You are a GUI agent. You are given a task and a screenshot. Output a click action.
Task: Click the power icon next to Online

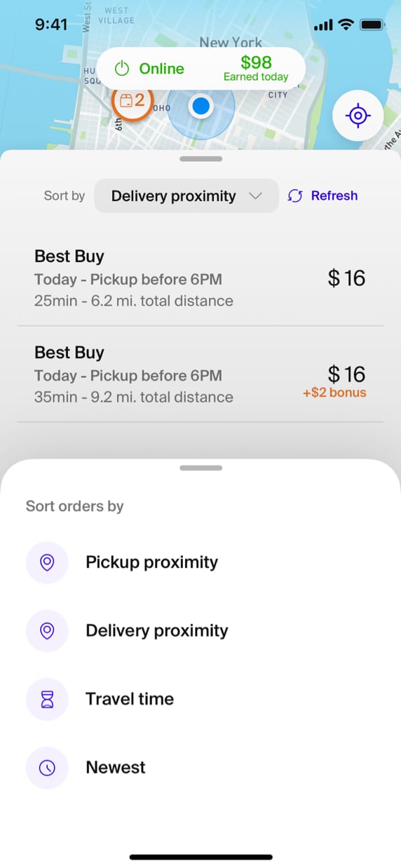coord(123,69)
